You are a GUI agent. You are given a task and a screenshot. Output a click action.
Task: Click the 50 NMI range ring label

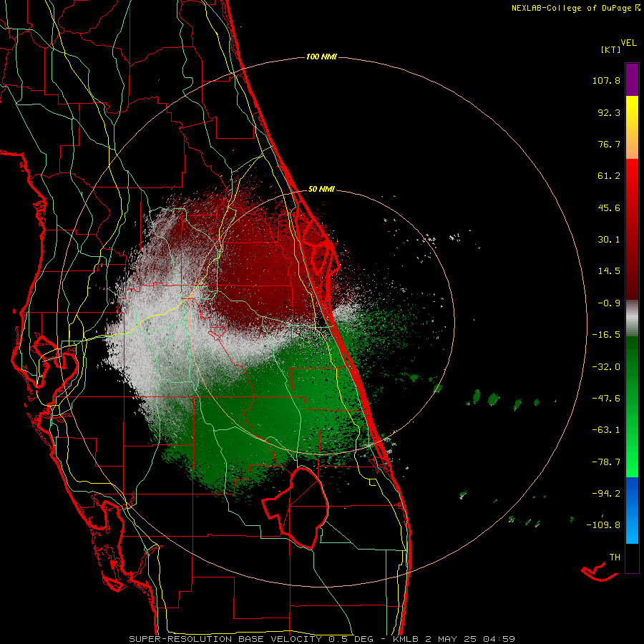point(321,190)
